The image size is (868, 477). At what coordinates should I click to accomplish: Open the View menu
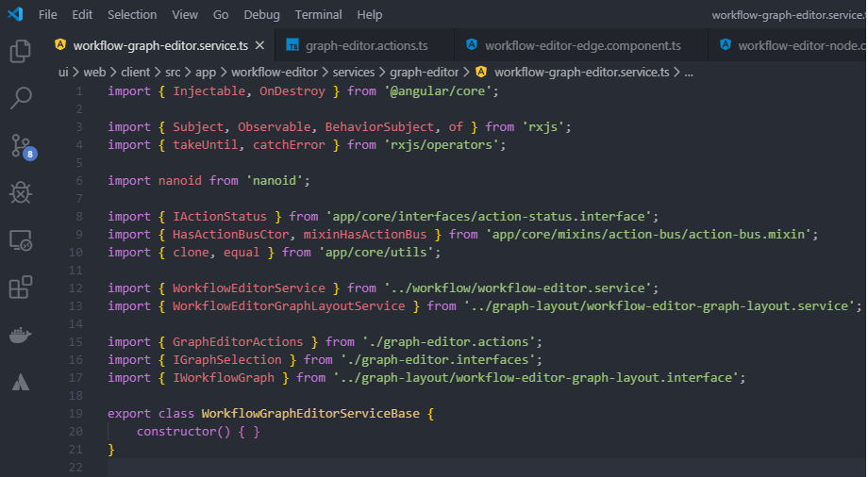click(185, 14)
